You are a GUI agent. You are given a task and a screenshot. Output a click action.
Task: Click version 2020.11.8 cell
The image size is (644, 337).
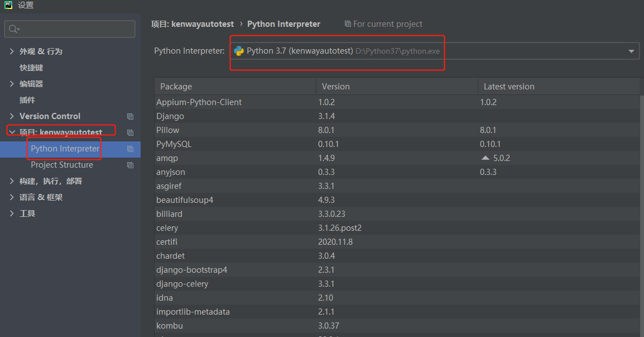pyautogui.click(x=335, y=242)
